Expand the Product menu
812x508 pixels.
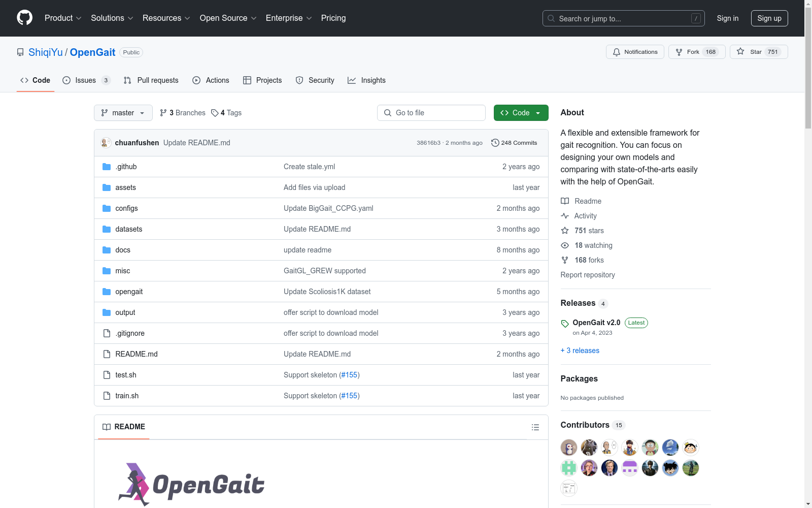coord(63,18)
